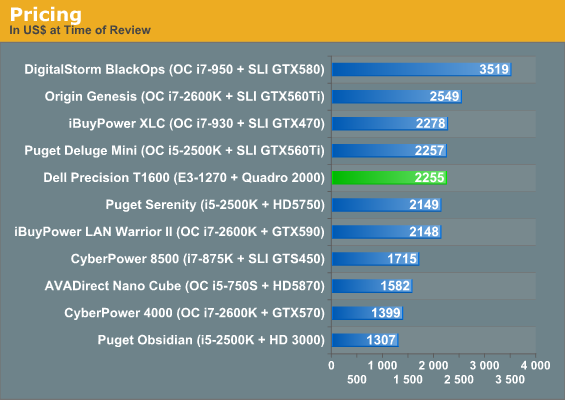The width and height of the screenshot is (565, 400).
Task: Click the bar value 1582
Action: pos(395,286)
